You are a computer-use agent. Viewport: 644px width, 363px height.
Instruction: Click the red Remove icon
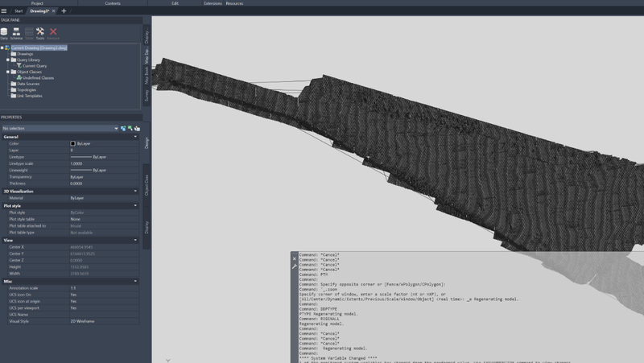click(53, 32)
